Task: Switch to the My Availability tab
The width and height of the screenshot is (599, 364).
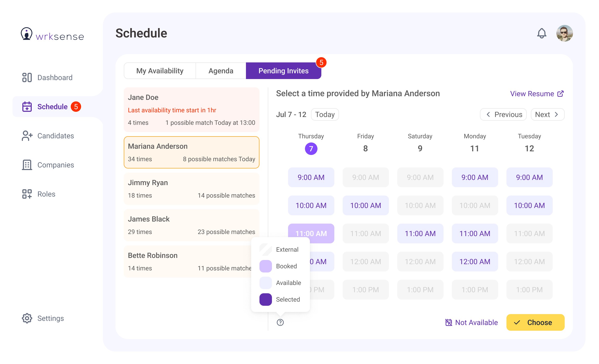Action: (x=160, y=71)
